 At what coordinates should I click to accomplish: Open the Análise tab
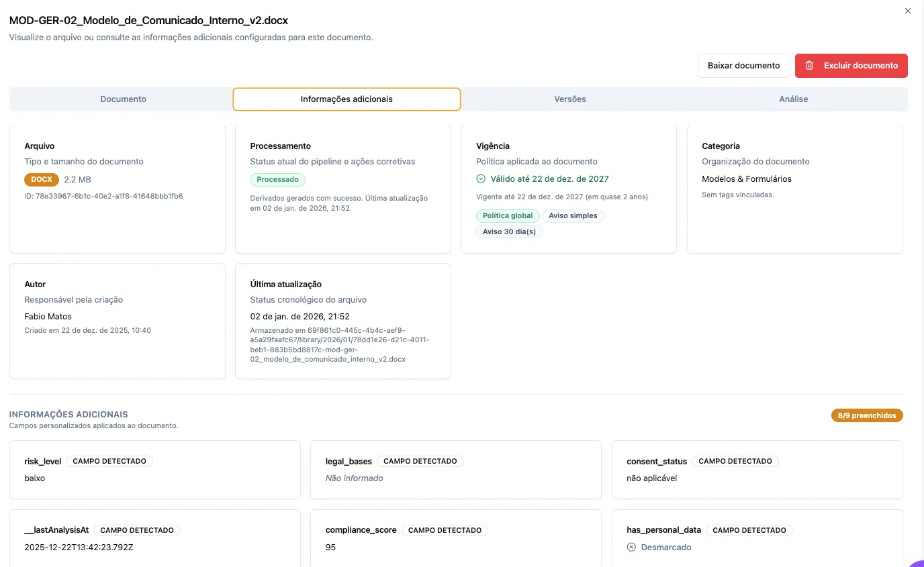793,99
